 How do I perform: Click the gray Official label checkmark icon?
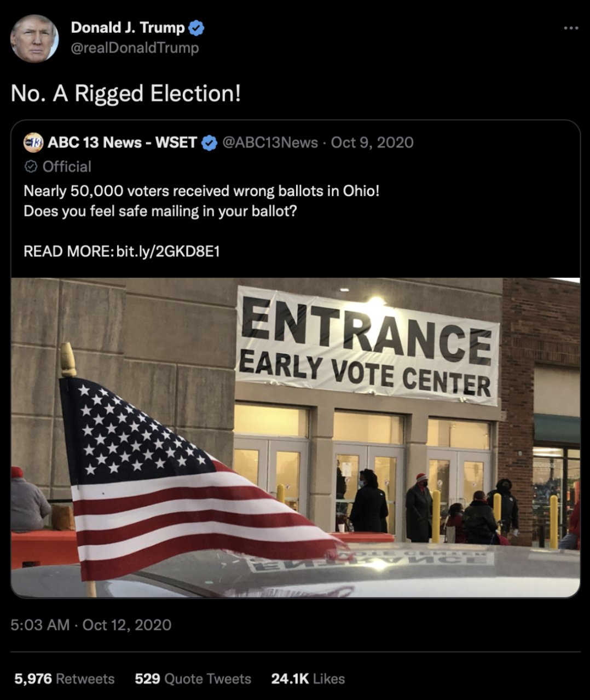31,166
